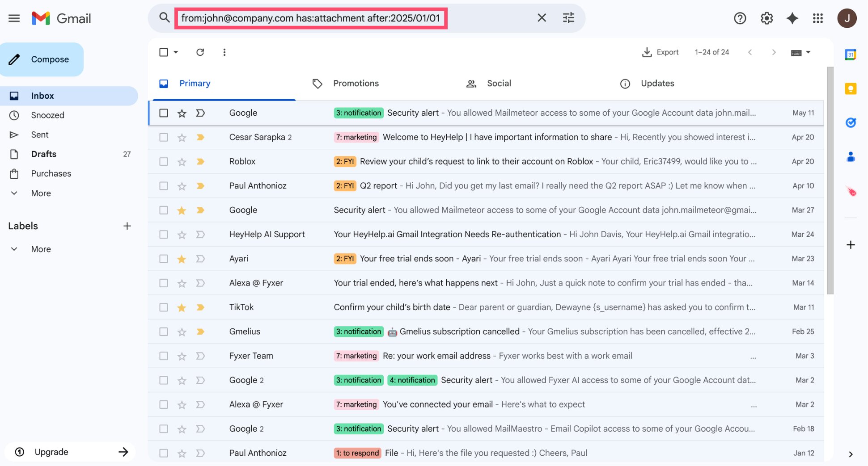Image resolution: width=868 pixels, height=466 pixels.
Task: Go to newer page arrow
Action: tap(750, 52)
